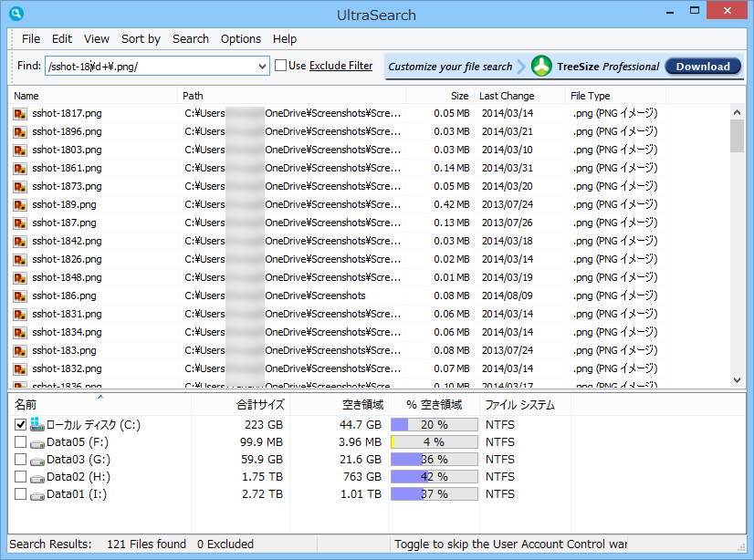Sort drives by 空き領域 column header

[x=339, y=405]
